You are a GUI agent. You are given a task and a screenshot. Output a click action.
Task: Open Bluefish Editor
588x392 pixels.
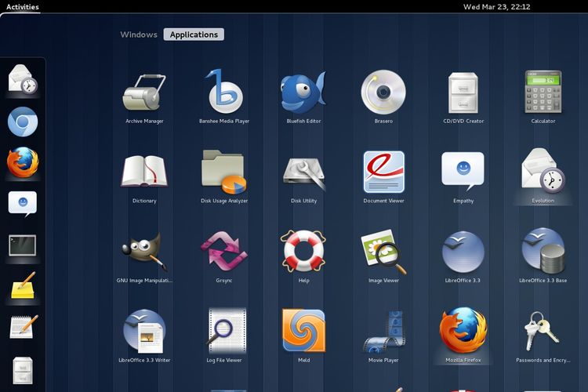click(303, 93)
